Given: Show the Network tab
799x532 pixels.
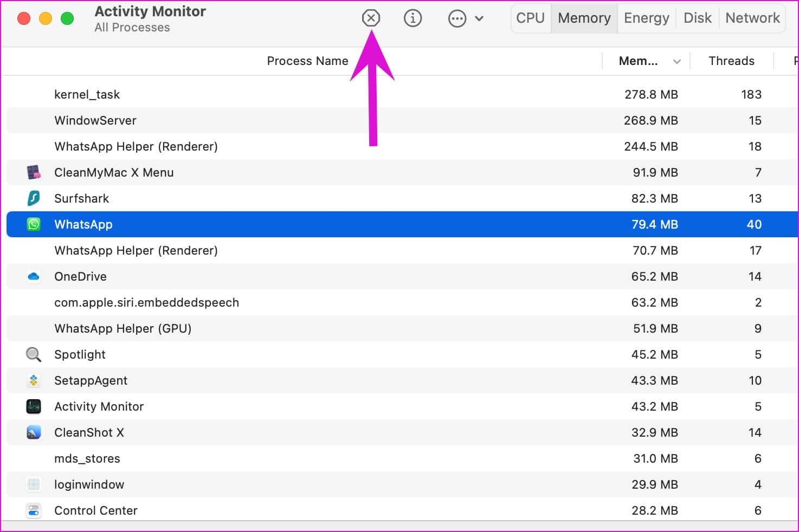Looking at the screenshot, I should pyautogui.click(x=752, y=18).
